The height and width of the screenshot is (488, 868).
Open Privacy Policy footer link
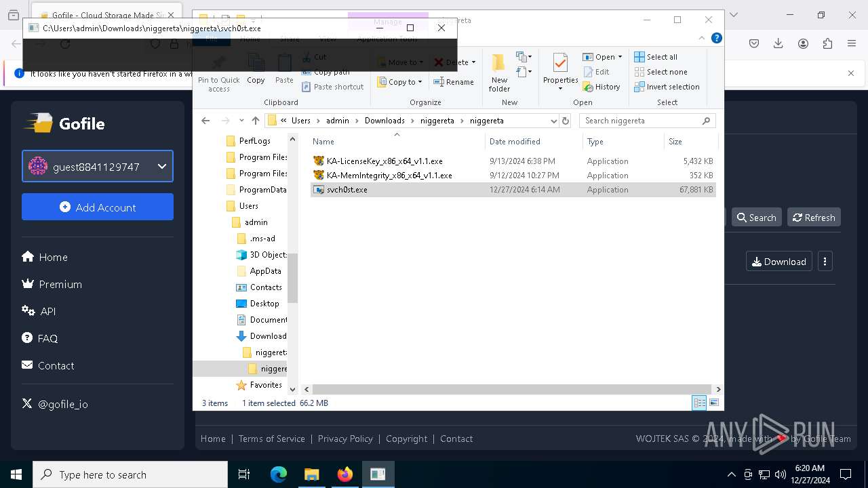coord(345,439)
